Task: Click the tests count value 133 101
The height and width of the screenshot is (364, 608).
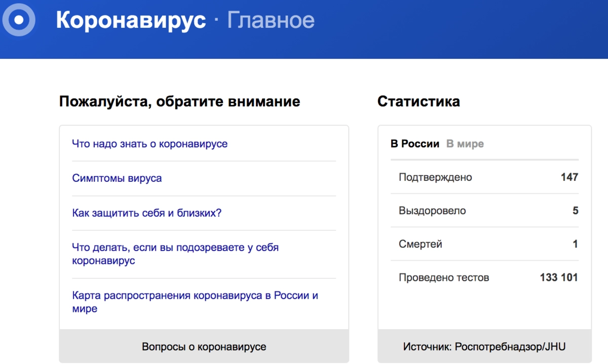Action: point(558,277)
